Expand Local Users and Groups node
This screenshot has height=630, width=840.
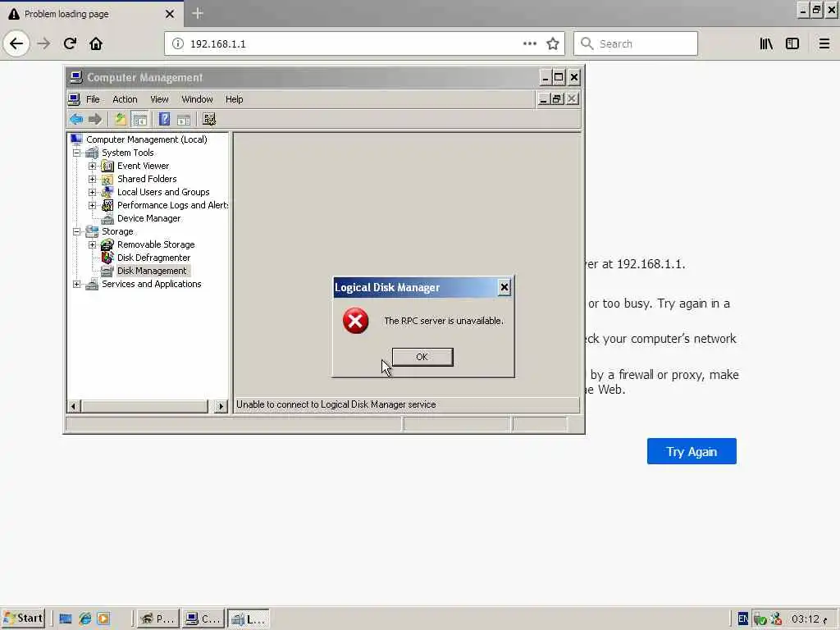coord(92,192)
